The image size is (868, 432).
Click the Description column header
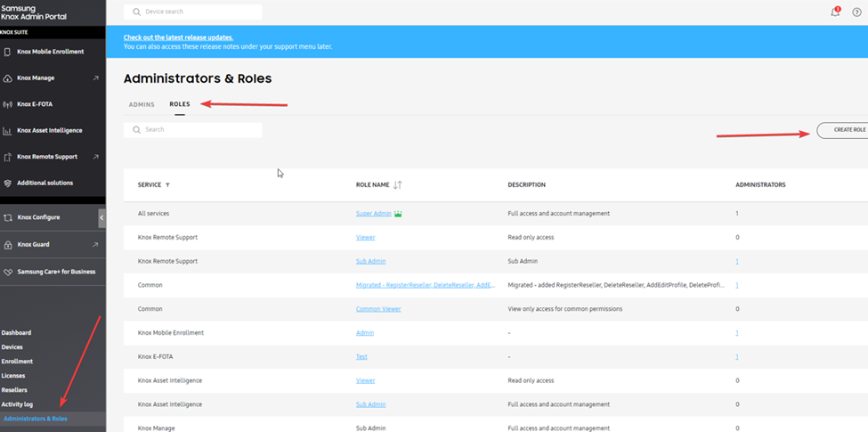coord(526,185)
